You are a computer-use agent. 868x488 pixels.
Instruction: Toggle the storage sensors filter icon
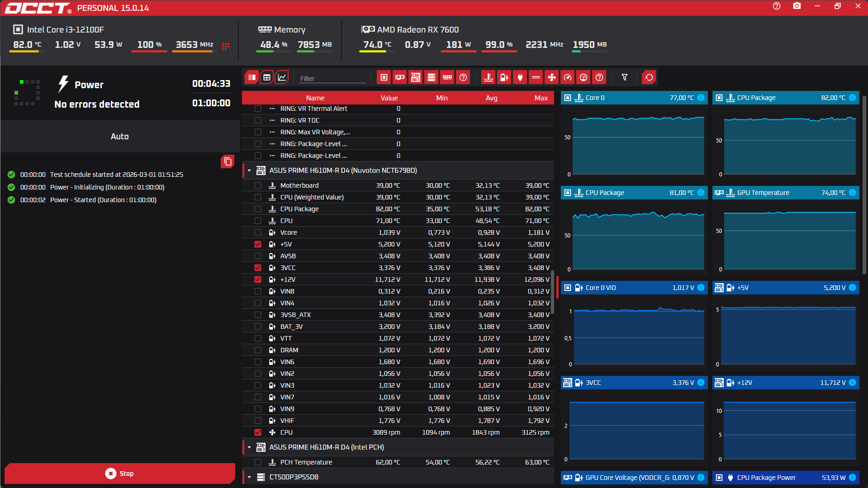click(432, 77)
